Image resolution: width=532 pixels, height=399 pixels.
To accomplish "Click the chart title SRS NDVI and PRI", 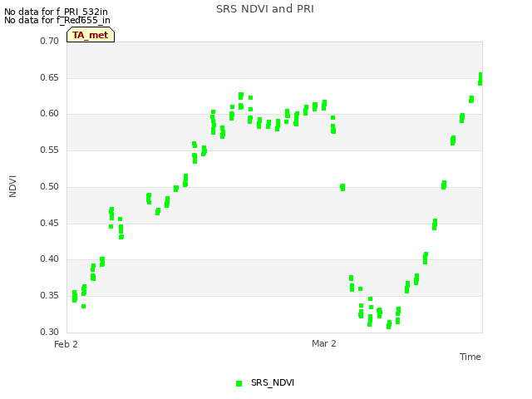I will tap(265, 9).
